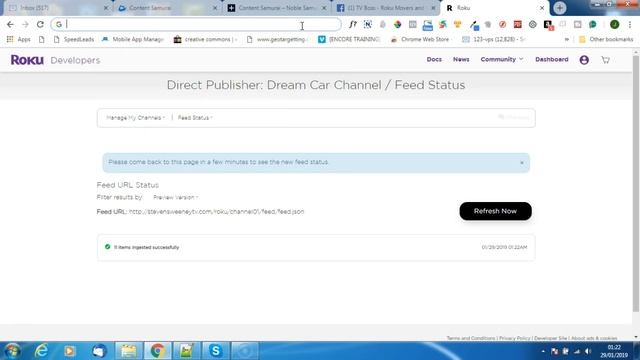Switch to the Content Samurai – Noble Samurai tab
This screenshot has height=360, width=640.
point(276,8)
